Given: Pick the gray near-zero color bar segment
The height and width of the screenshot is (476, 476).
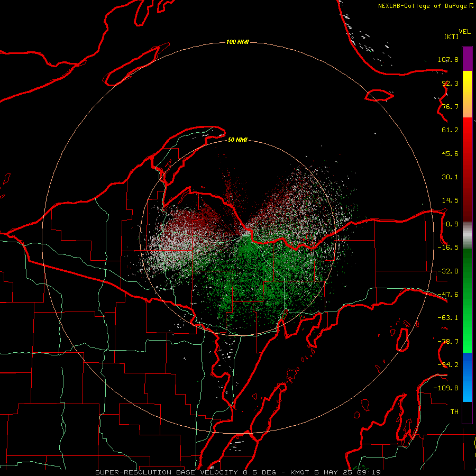Looking at the screenshot, I should pyautogui.click(x=467, y=235).
